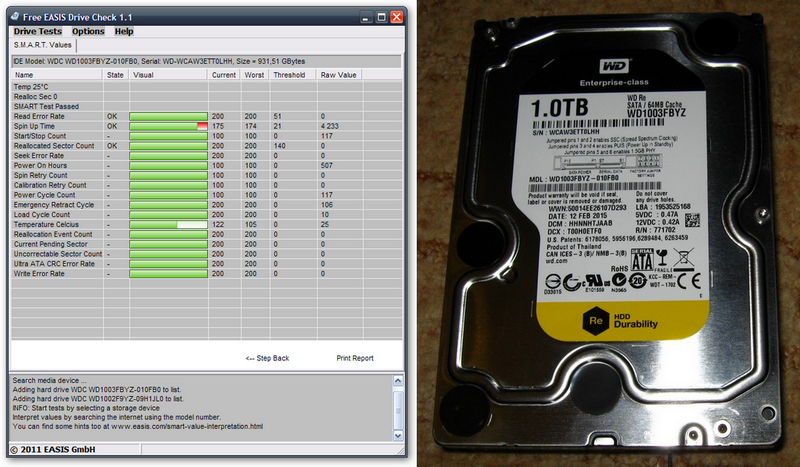Select the 'Emergency Retract Cycle' row name
800x467 pixels.
pos(54,205)
